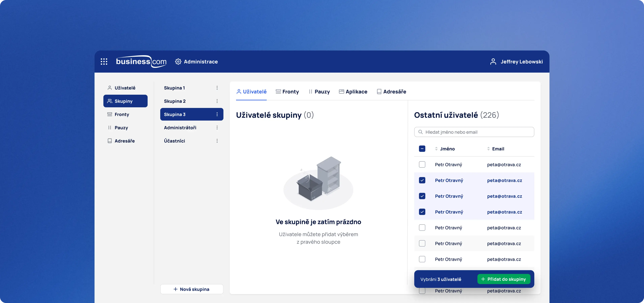Viewport: 644px width, 303px height.
Task: Uncheck the first selected Petr Otravný row
Action: point(422,180)
